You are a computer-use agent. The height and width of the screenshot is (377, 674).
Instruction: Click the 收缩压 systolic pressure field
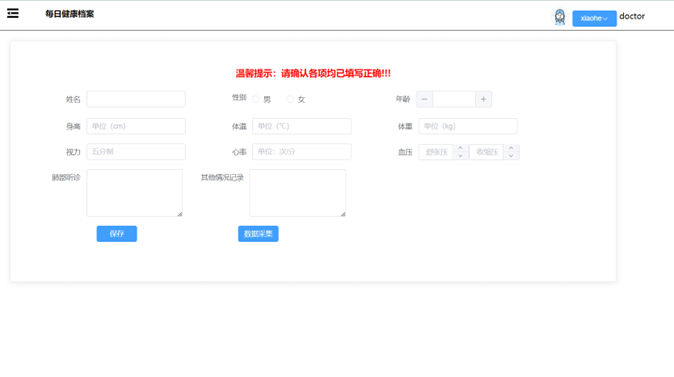[x=487, y=152]
